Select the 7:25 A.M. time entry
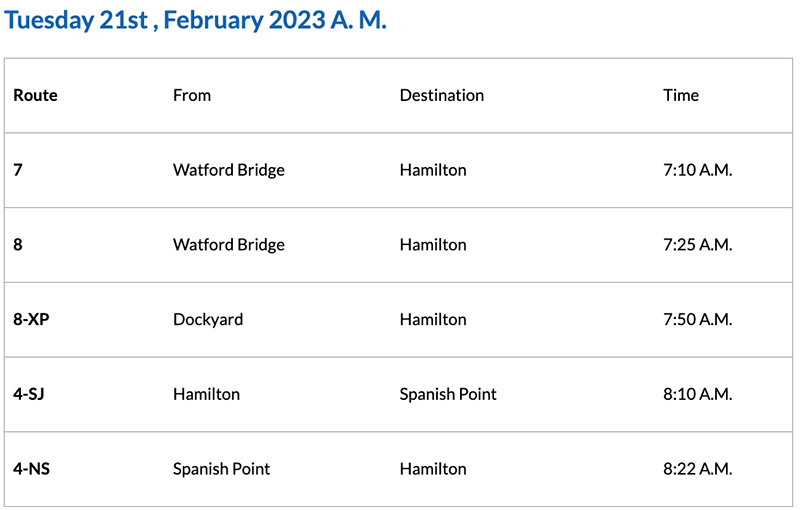The height and width of the screenshot is (510, 800). coord(697,245)
